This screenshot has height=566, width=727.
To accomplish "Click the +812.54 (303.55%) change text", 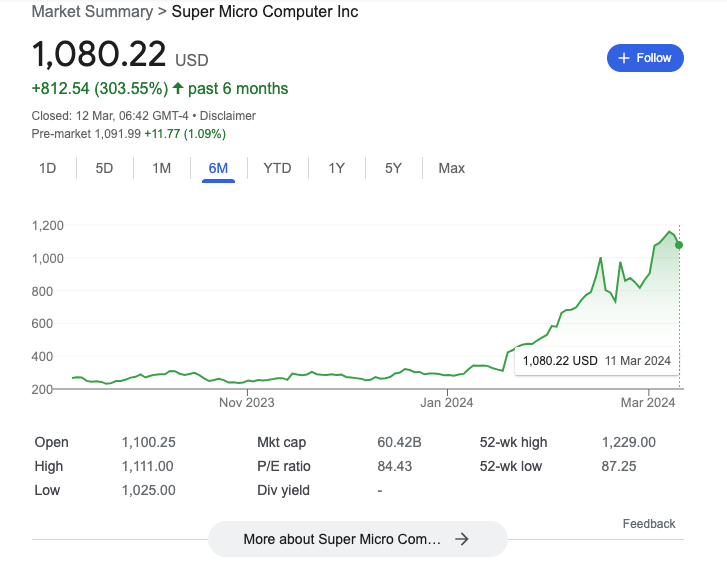I will 100,89.
